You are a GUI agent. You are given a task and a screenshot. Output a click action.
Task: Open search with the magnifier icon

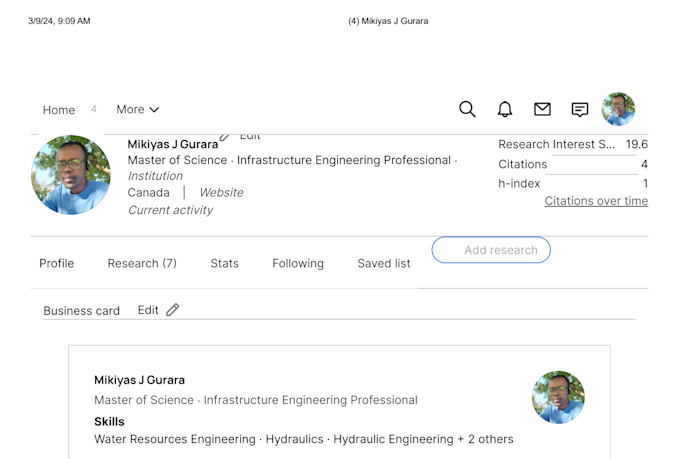tap(467, 109)
